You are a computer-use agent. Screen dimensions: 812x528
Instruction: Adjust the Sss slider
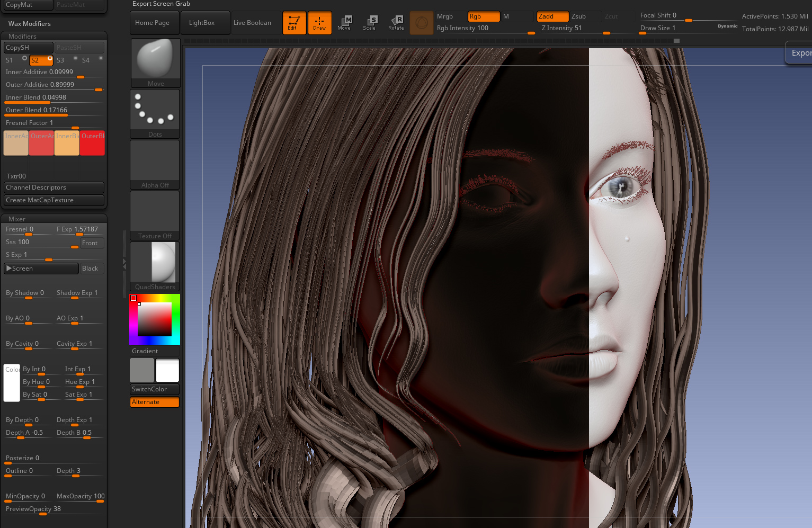pos(41,243)
